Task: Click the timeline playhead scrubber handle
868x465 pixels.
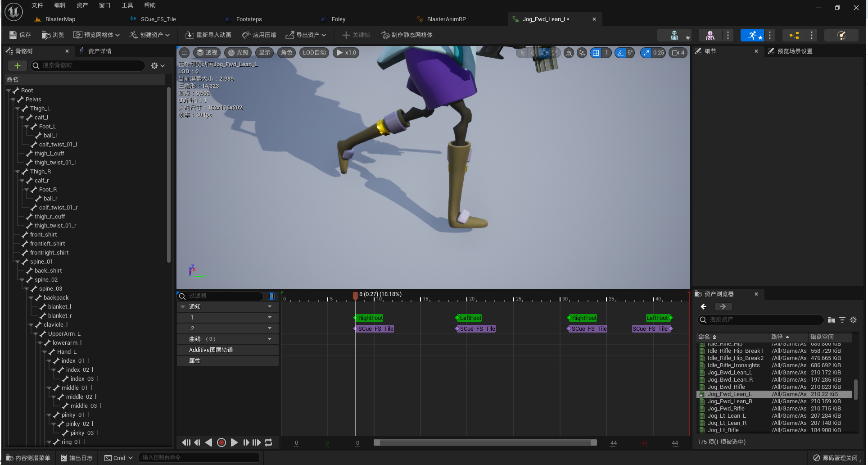Action: 355,296
